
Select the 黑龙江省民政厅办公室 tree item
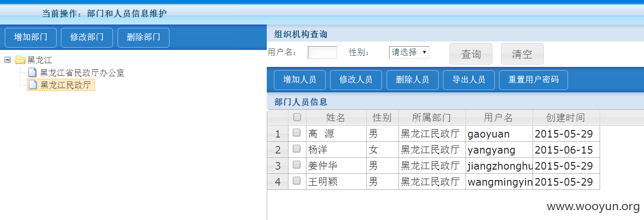pos(82,73)
